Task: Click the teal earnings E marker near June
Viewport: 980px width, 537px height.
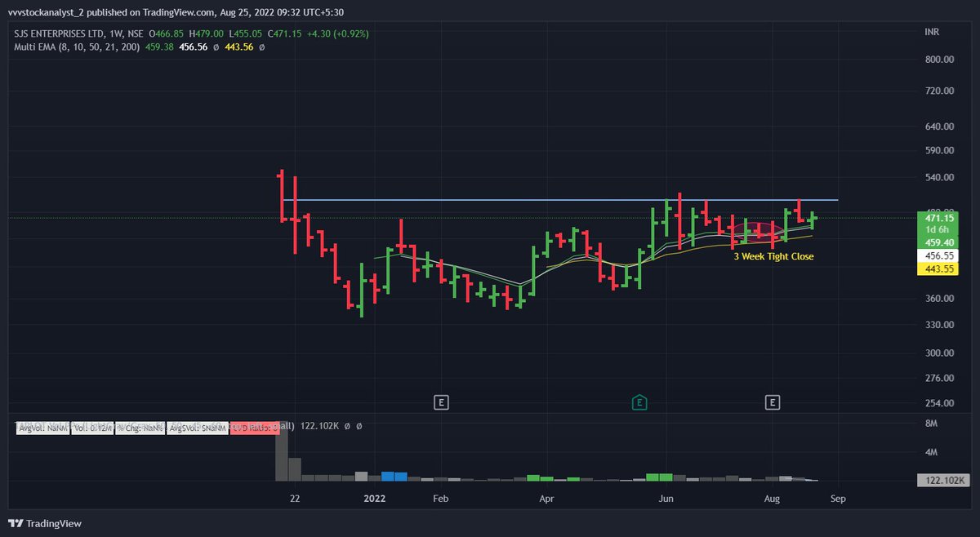Action: coord(640,402)
